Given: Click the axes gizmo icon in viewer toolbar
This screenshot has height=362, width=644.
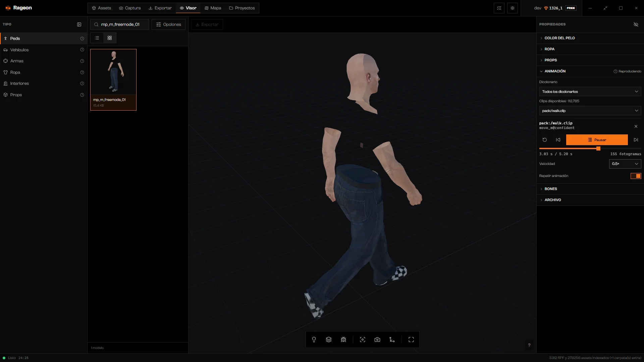Looking at the screenshot, I should (x=392, y=340).
